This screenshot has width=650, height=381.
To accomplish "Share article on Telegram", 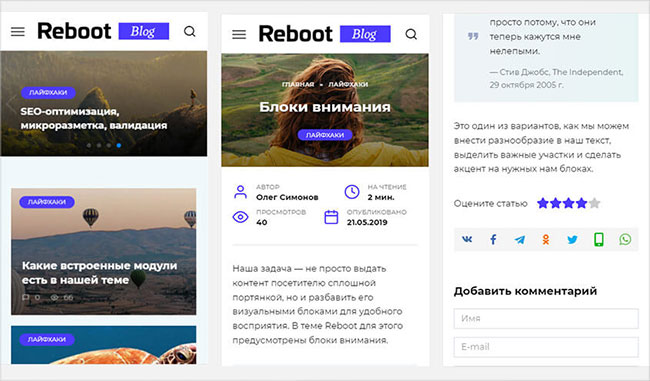I will [x=519, y=240].
